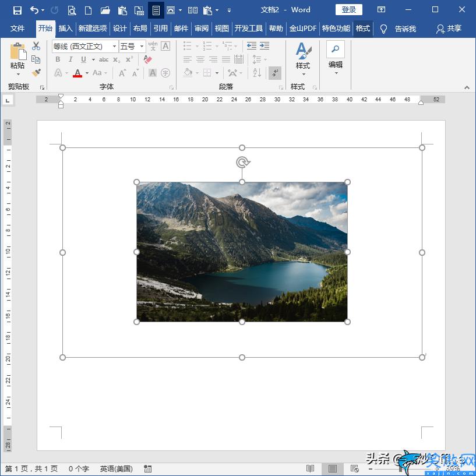476x476 pixels.
Task: Switch to the Design (设计) tab
Action: tap(119, 29)
